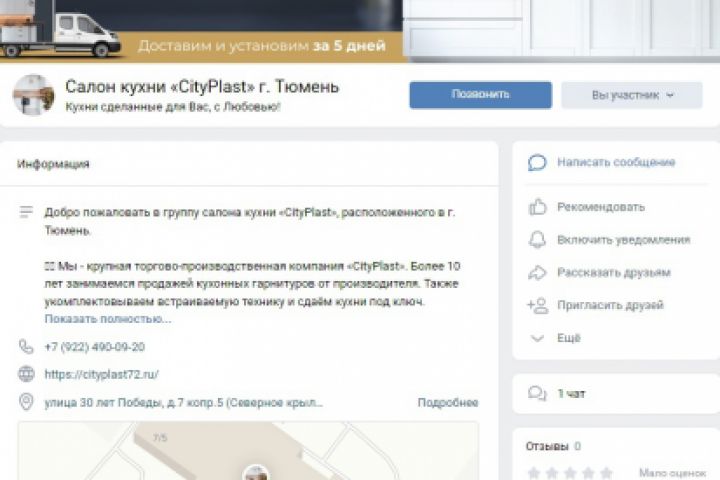720x480 pixels.
Task: Click the delivery banner cover image
Action: tap(360, 31)
